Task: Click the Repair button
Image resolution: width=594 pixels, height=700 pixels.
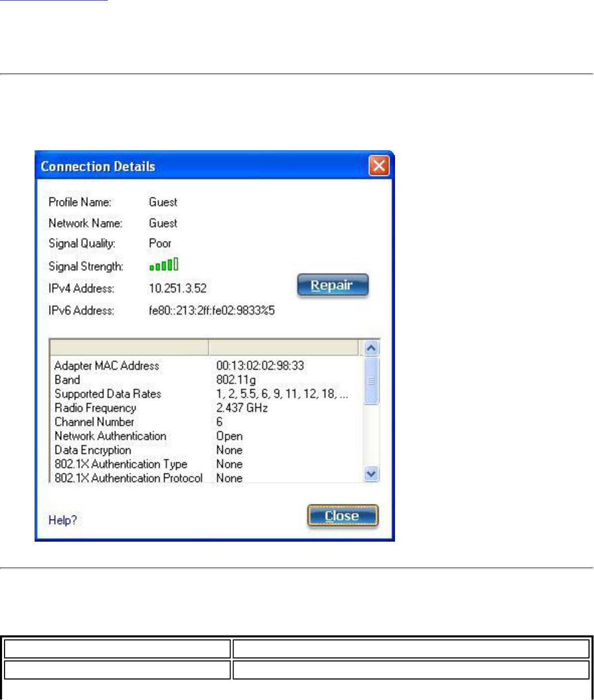Action: (x=333, y=285)
